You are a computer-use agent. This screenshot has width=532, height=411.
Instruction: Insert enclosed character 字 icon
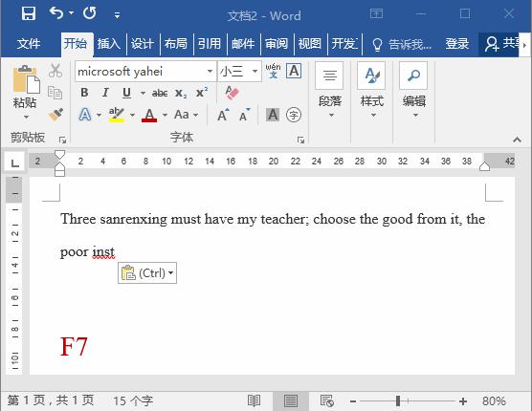point(294,115)
